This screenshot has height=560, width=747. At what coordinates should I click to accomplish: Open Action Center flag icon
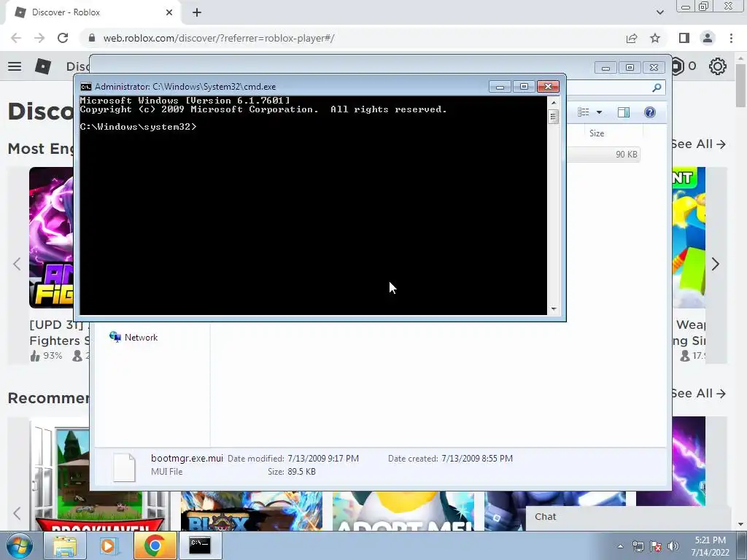[x=656, y=546]
